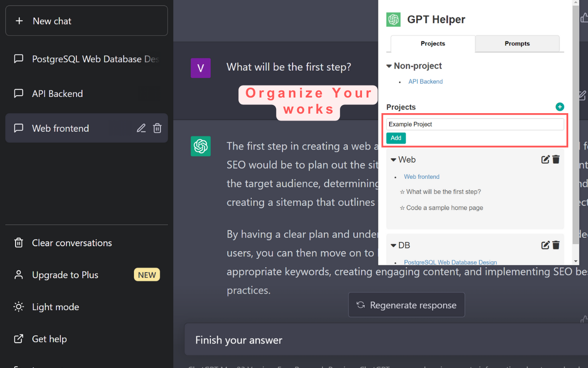Collapse the DB project section
588x368 pixels.
pyautogui.click(x=394, y=246)
